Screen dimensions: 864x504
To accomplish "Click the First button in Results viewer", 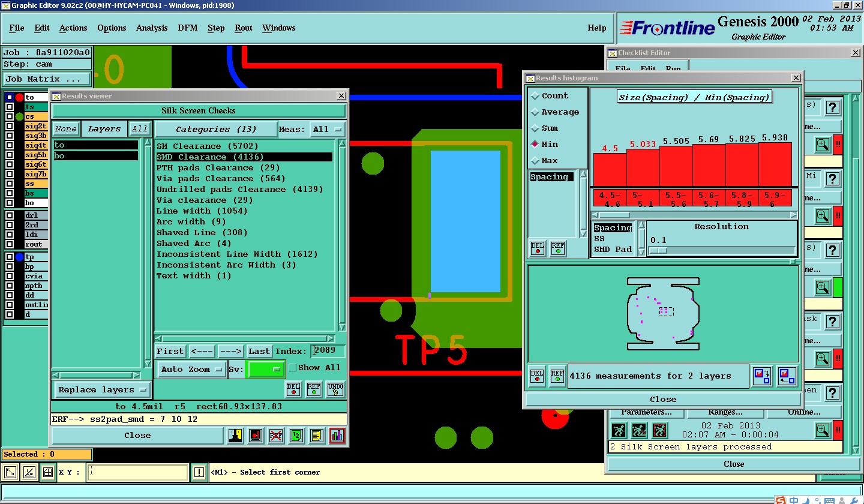I will 170,352.
